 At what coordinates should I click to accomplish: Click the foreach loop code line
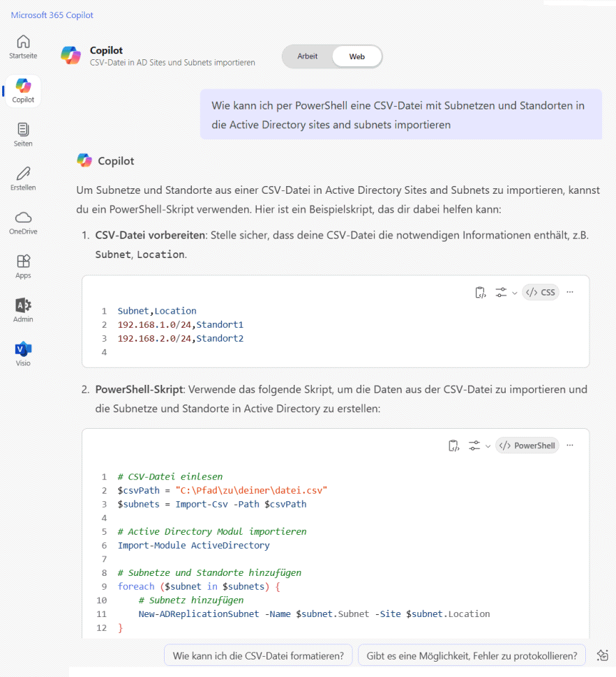199,586
